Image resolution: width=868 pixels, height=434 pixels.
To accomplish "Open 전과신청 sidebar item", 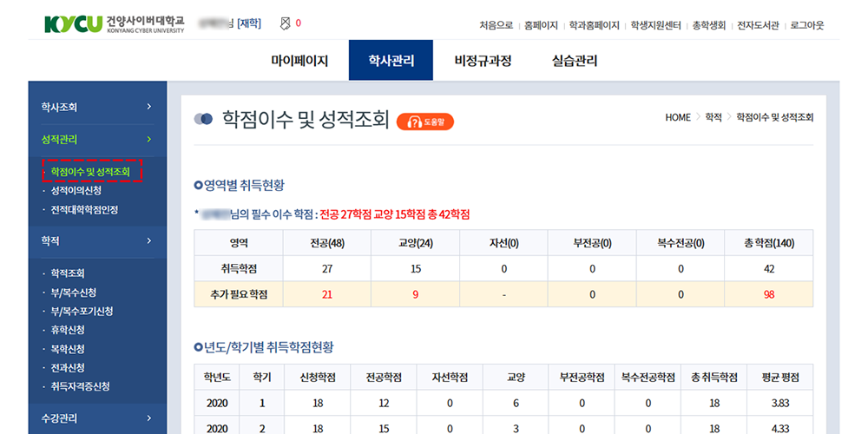I will (x=68, y=368).
